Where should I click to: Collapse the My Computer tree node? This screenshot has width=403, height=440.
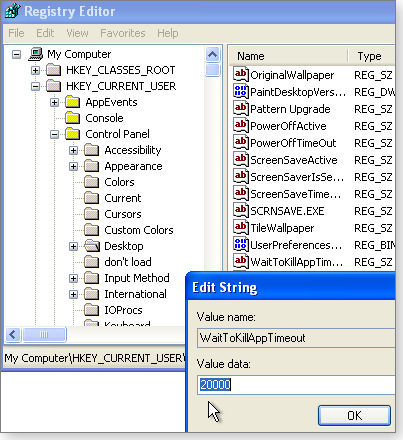point(16,54)
